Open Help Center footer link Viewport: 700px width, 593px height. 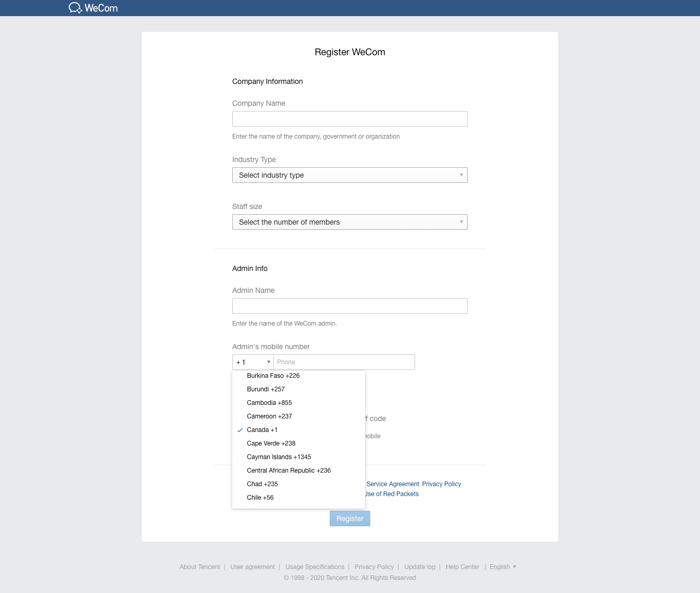pos(463,567)
